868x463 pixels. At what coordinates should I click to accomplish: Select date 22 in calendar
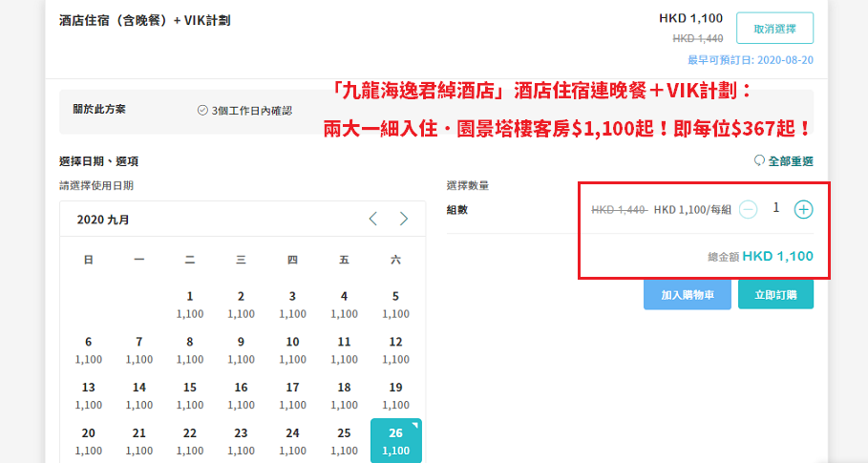tap(190, 441)
